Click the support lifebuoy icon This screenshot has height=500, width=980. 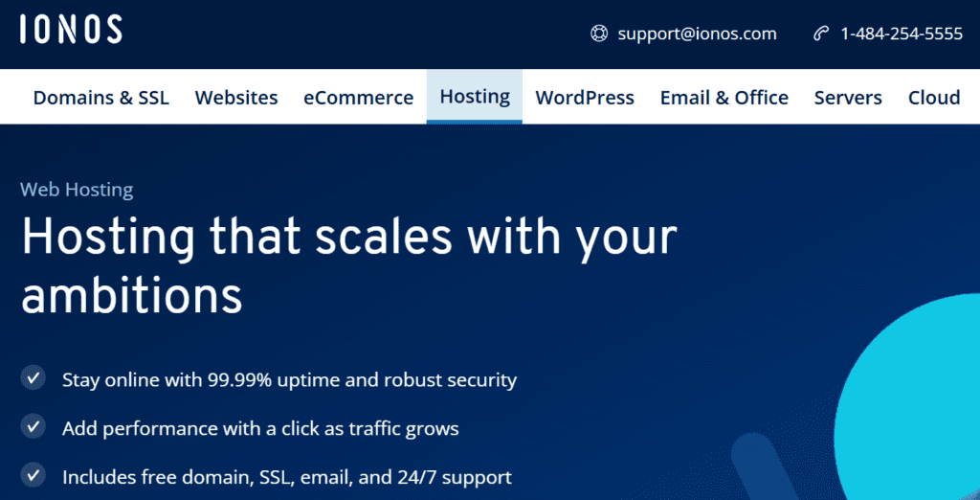pos(599,34)
